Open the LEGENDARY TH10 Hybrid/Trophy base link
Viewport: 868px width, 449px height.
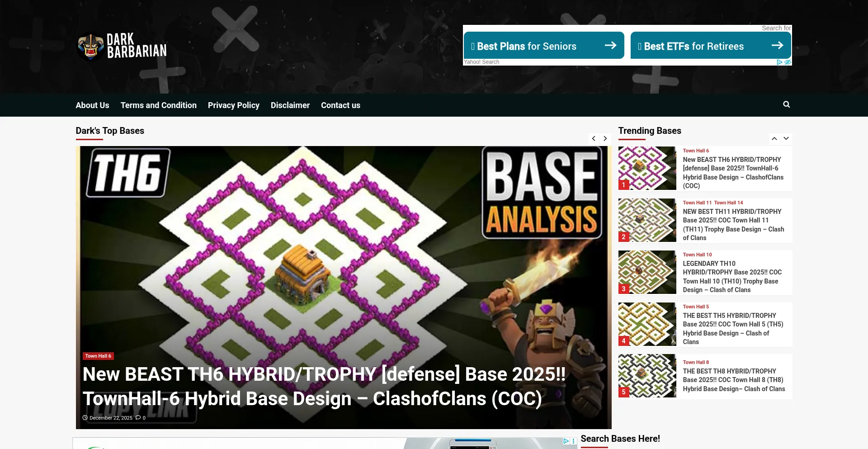pyautogui.click(x=732, y=277)
